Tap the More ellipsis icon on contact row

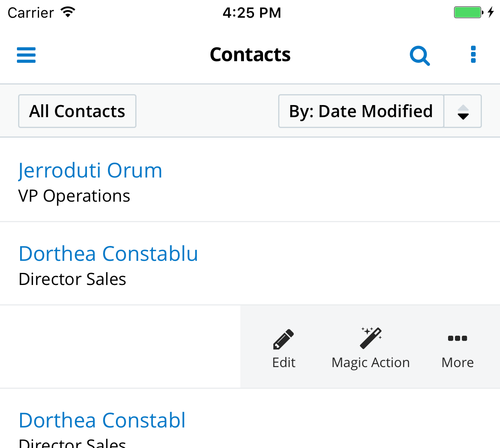(x=457, y=339)
